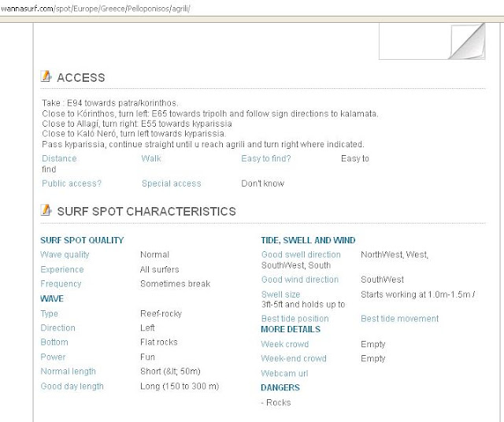Click the edit icon next to Surf Spot Characteristics
The width and height of the screenshot is (504, 422).
click(46, 210)
